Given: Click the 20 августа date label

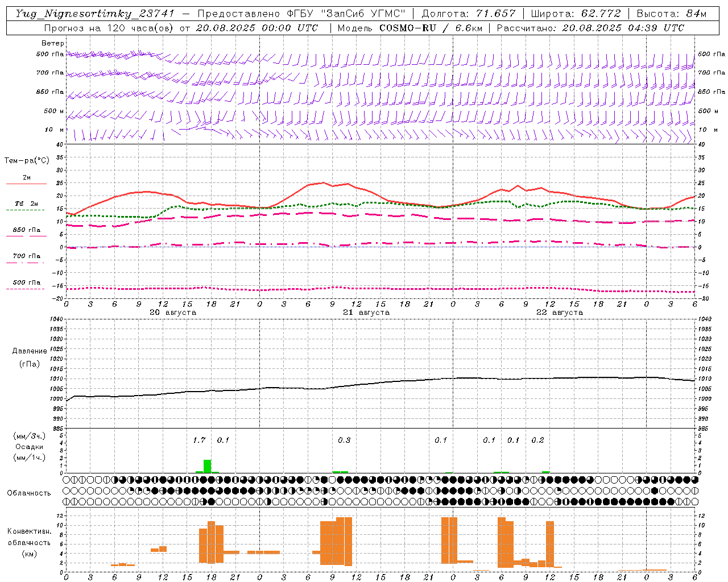Looking at the screenshot, I should click(173, 313).
